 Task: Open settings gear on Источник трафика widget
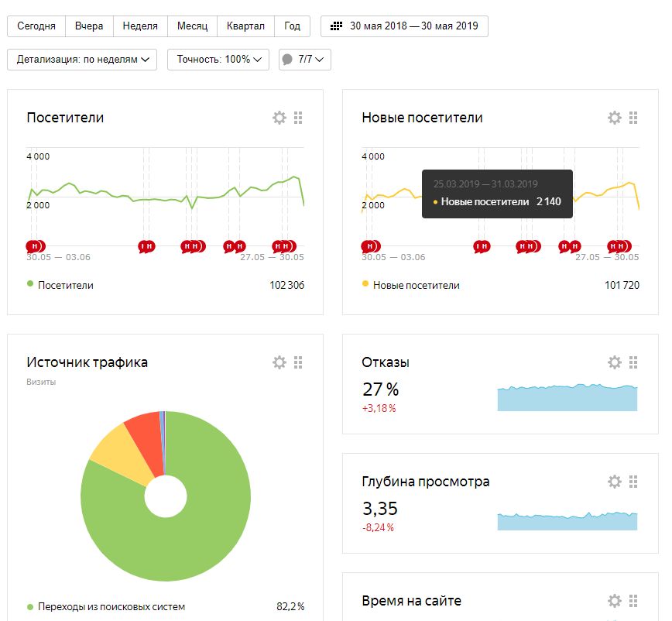pos(279,362)
